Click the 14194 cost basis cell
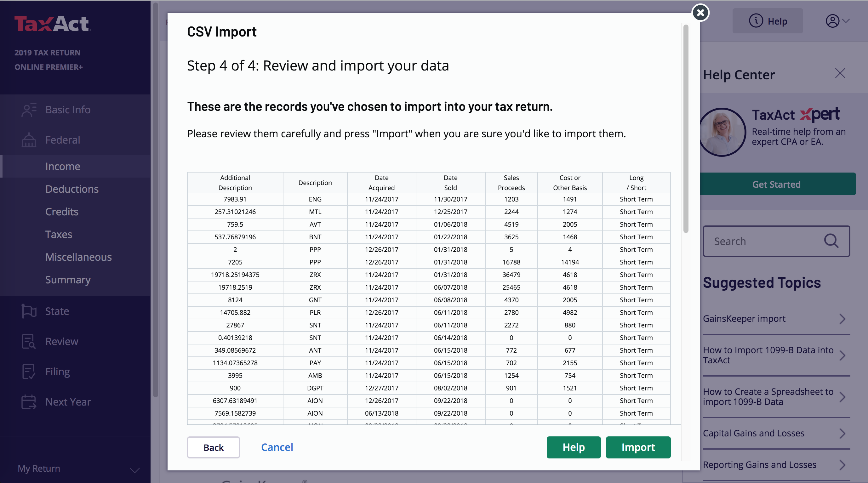 click(x=570, y=262)
